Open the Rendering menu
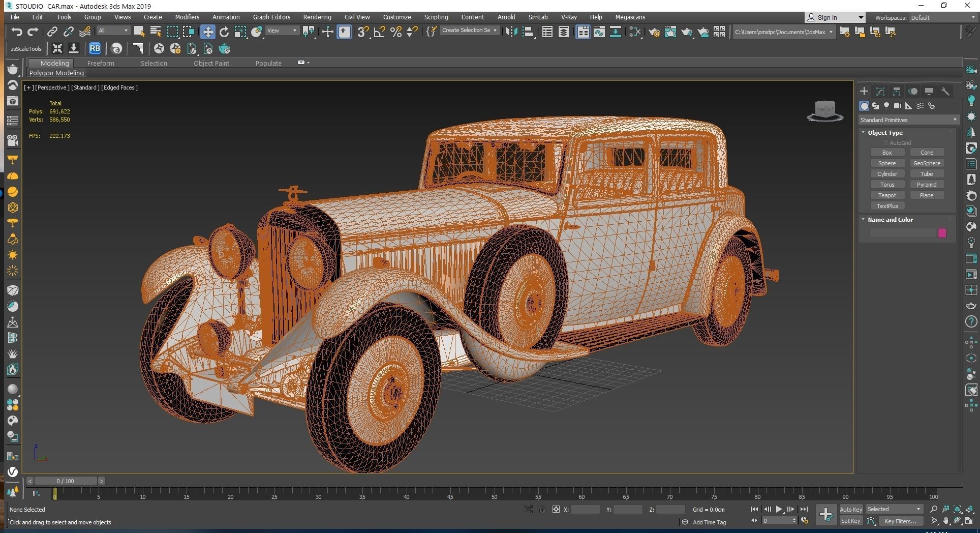This screenshot has width=980, height=533. pos(317,17)
